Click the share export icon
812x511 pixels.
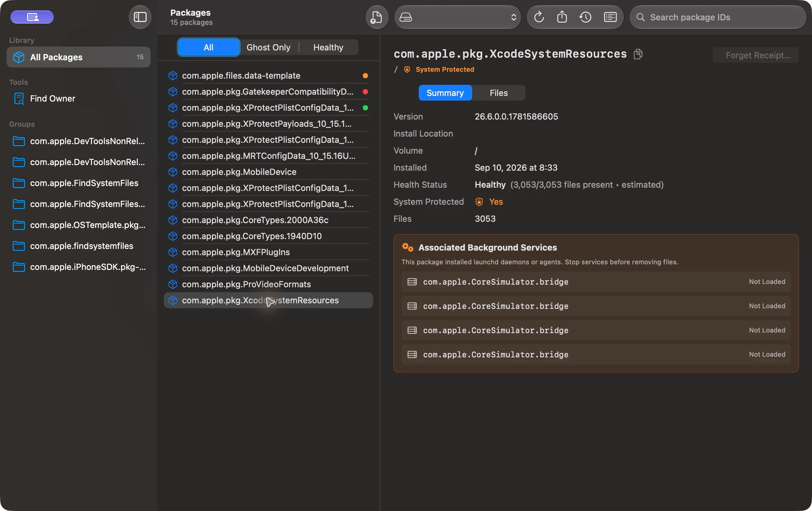[x=562, y=17]
